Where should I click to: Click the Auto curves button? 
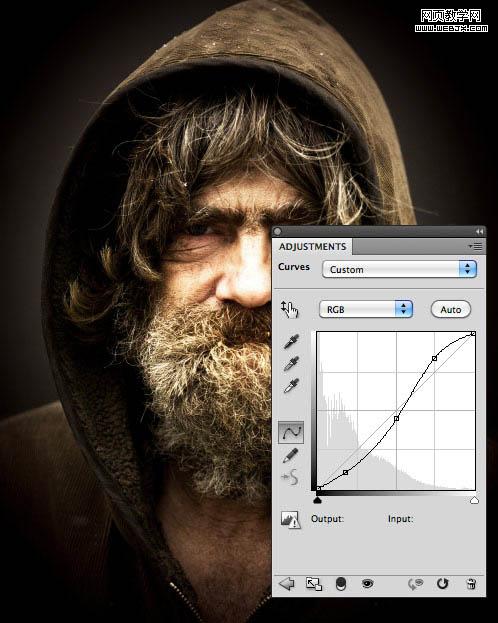(451, 310)
